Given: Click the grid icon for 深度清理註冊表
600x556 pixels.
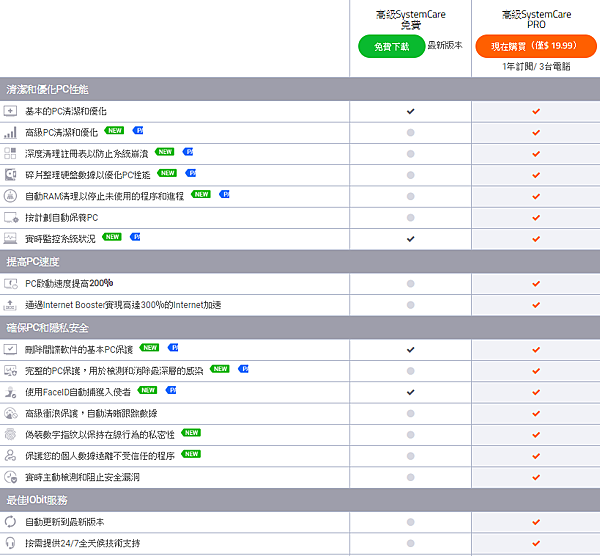Looking at the screenshot, I should point(10,153).
